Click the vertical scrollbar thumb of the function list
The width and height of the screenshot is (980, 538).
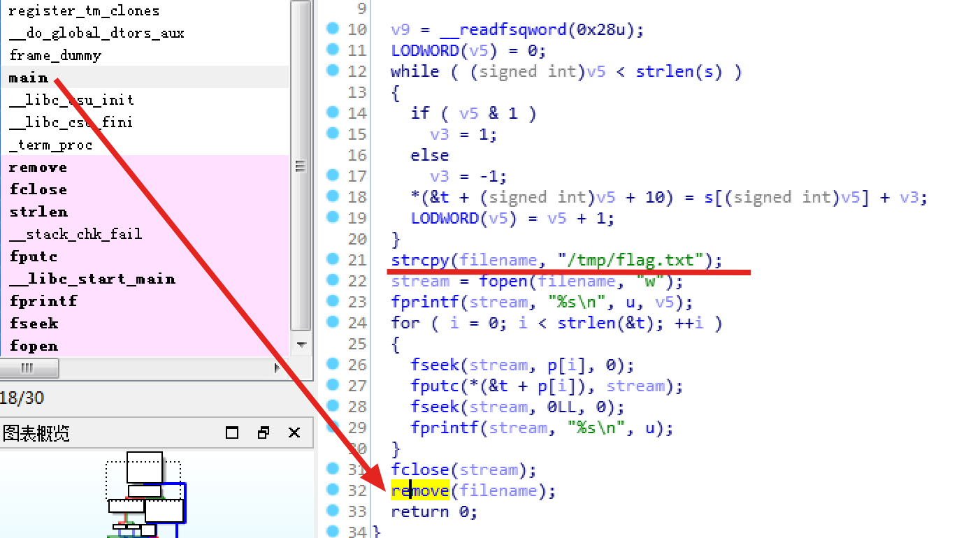pyautogui.click(x=300, y=166)
